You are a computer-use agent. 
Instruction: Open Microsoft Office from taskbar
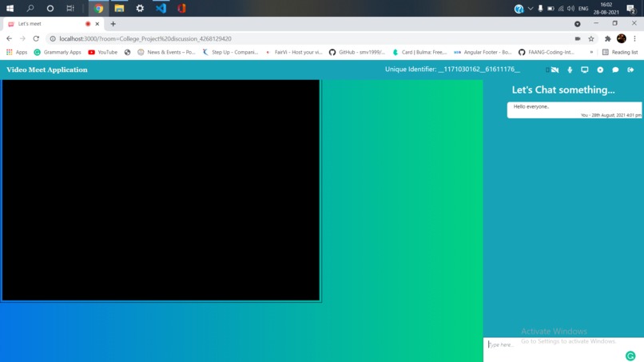(181, 8)
